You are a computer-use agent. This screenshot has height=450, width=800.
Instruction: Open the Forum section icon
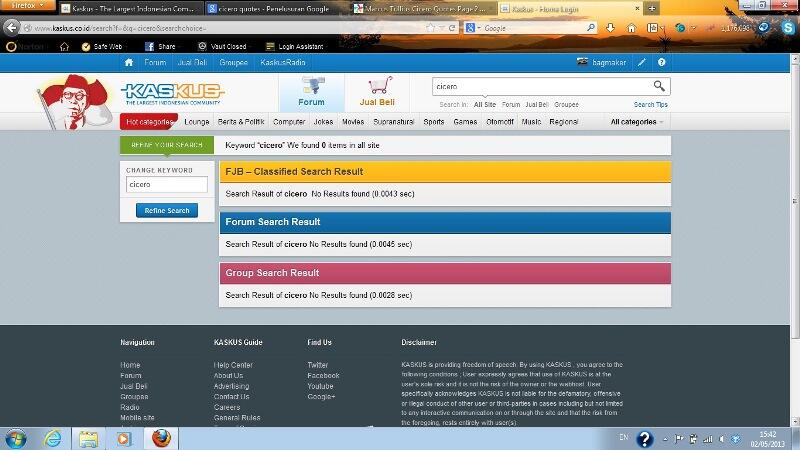(x=311, y=86)
